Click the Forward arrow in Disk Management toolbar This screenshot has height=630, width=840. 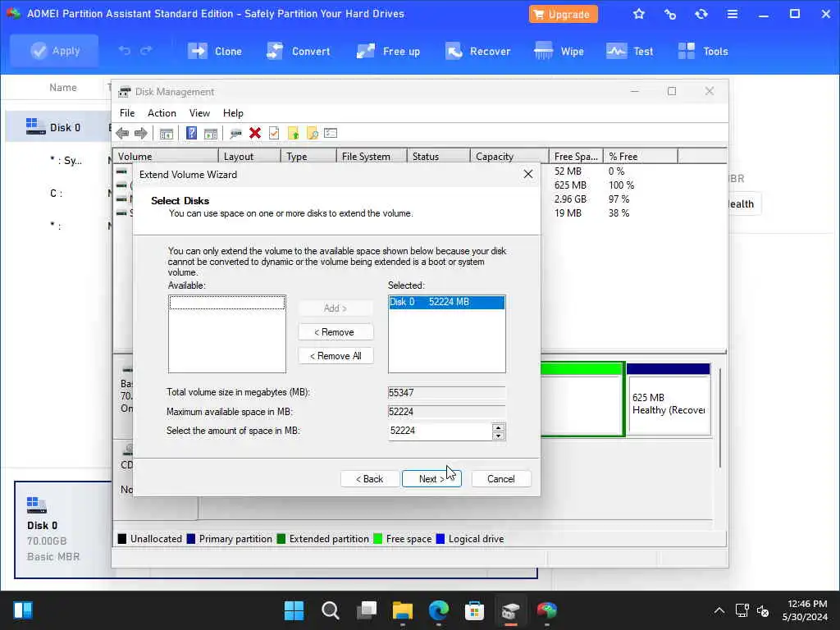point(141,134)
